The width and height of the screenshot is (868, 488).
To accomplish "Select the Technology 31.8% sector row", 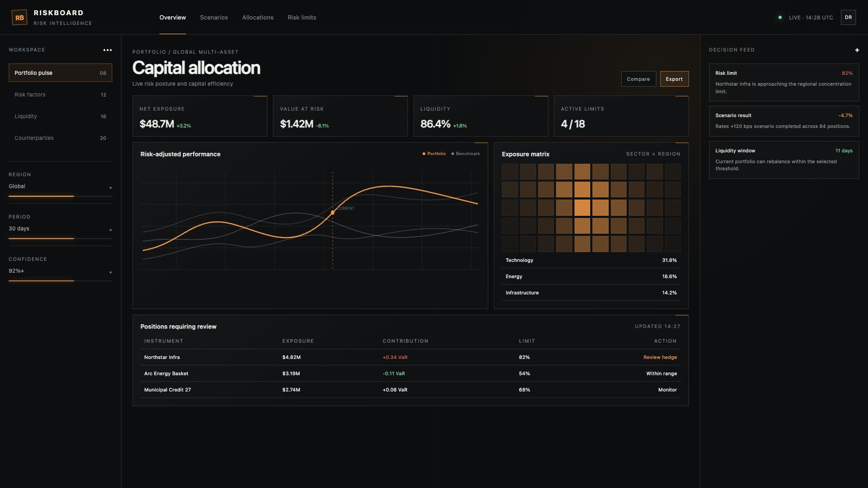I will pos(591,260).
